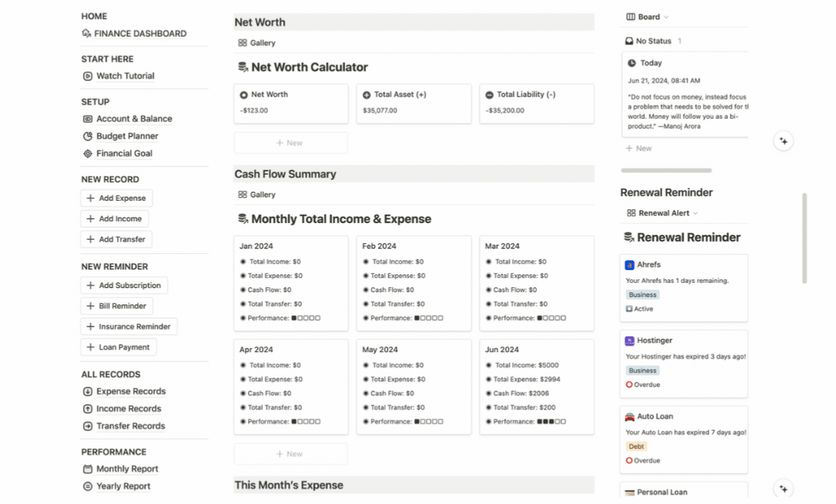Click the Finance Dashboard icon
836x504 pixels.
86,33
